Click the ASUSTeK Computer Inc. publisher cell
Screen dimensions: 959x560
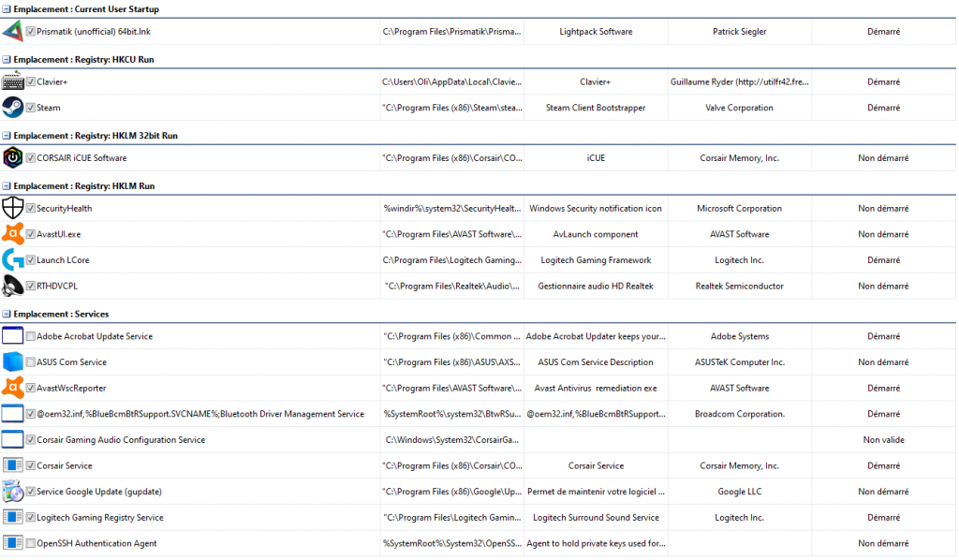click(x=740, y=361)
